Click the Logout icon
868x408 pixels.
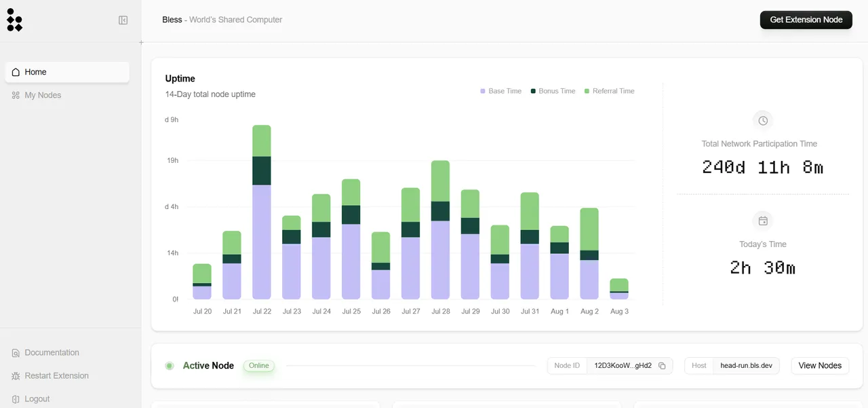pyautogui.click(x=16, y=399)
